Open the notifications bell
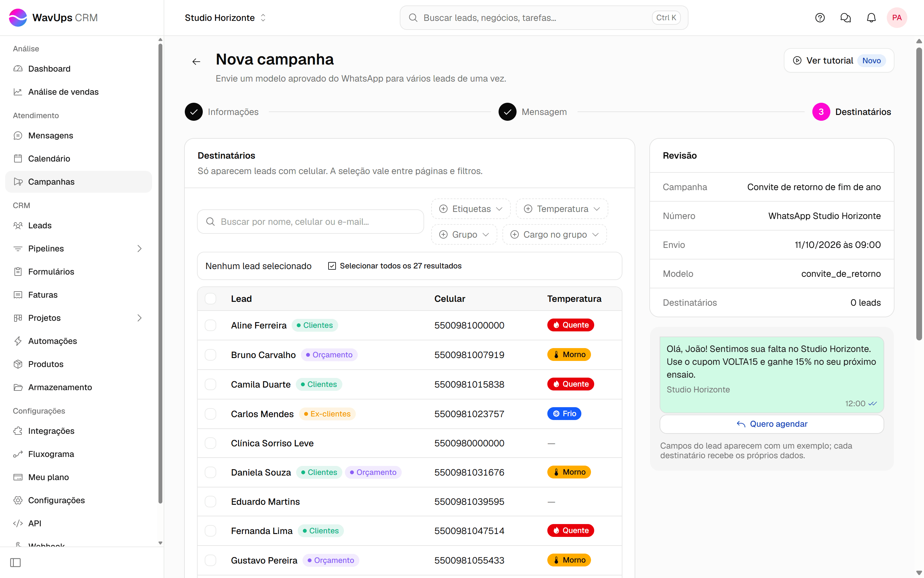The image size is (924, 578). [x=871, y=18]
